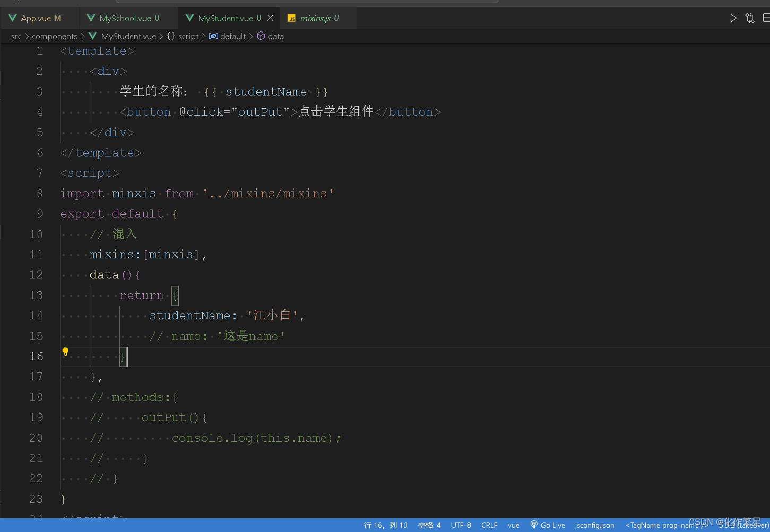Image resolution: width=770 pixels, height=532 pixels.
Task: Click the Vue icon on the MySchool.vue tab
Action: coord(91,18)
